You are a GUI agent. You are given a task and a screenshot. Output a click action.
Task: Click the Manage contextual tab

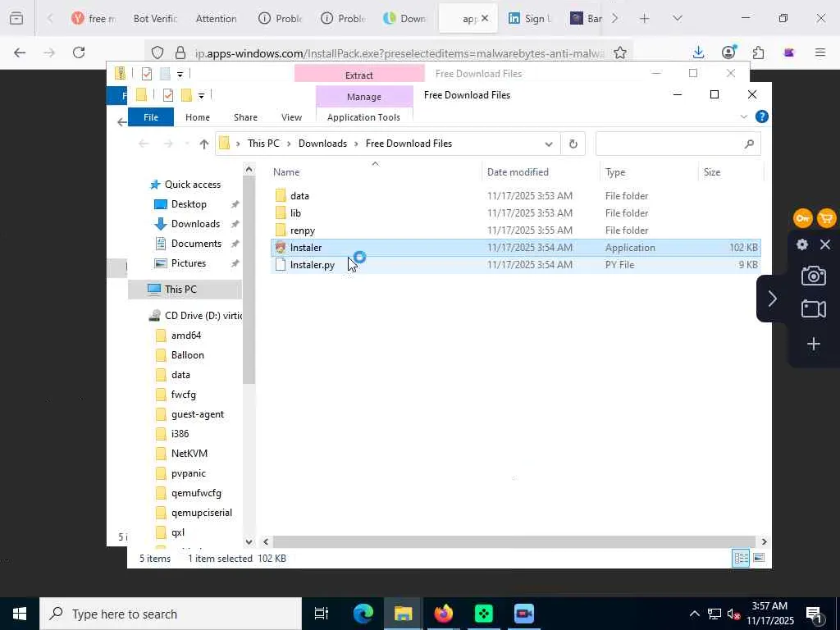[363, 97]
